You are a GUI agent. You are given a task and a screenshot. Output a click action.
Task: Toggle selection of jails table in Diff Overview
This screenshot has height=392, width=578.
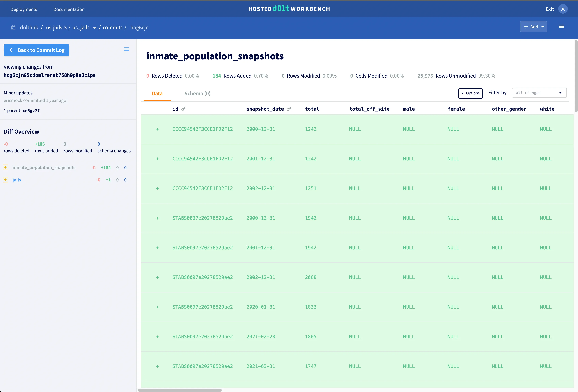[5, 179]
